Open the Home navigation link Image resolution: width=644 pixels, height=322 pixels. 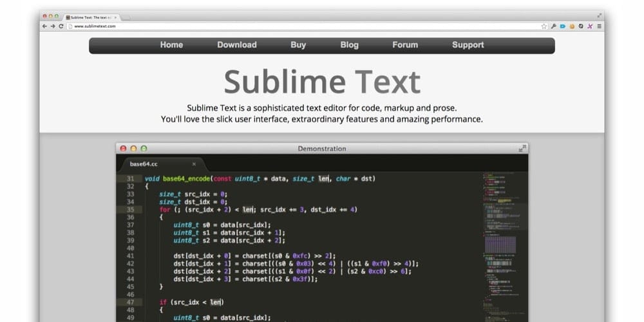click(x=171, y=45)
